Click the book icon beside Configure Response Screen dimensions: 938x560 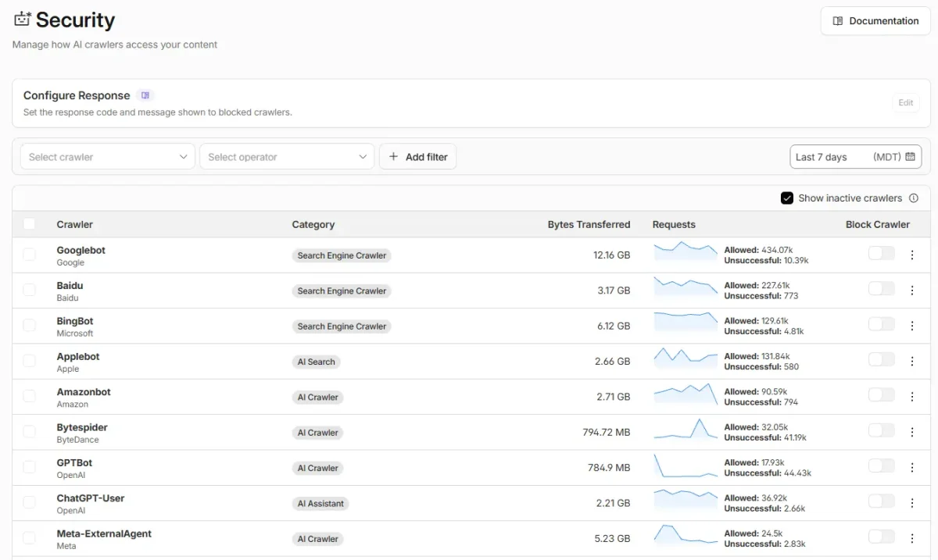145,95
